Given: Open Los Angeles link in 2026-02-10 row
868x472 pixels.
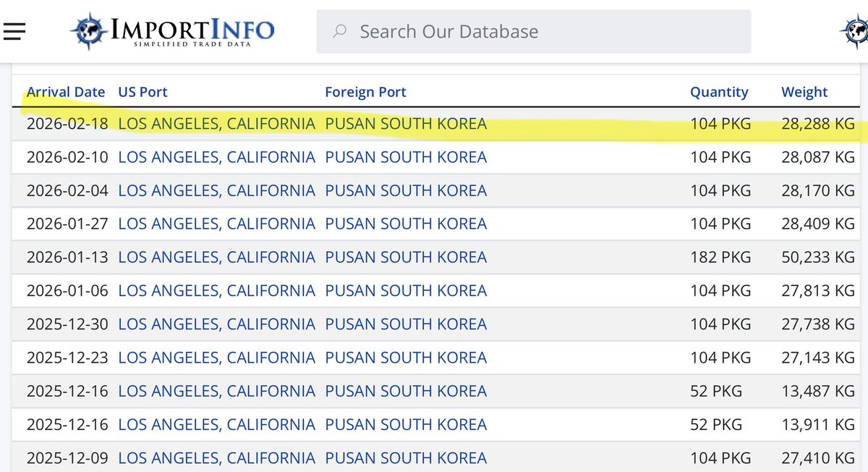Looking at the screenshot, I should coord(216,157).
